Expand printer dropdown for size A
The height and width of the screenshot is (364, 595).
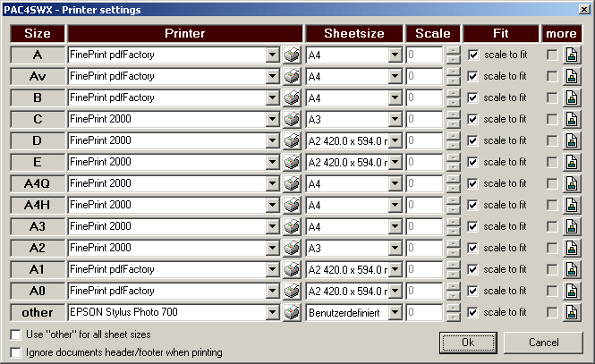click(x=273, y=55)
